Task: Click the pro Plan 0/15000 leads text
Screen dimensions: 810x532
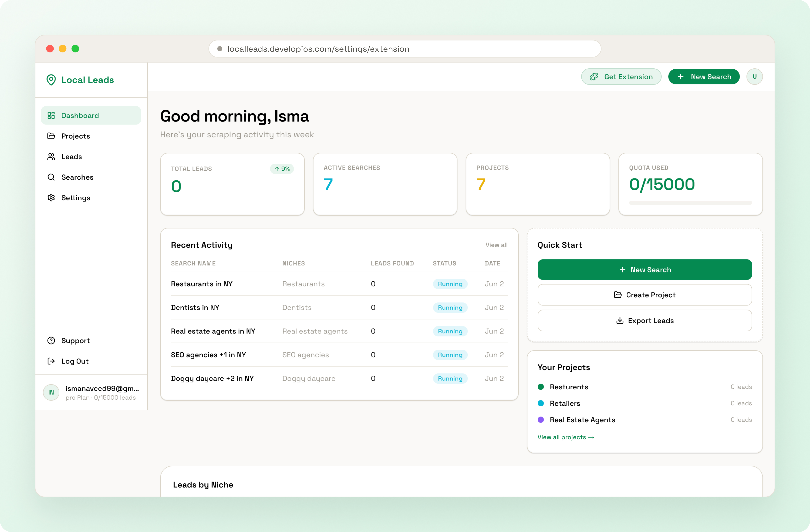Action: coord(101,398)
